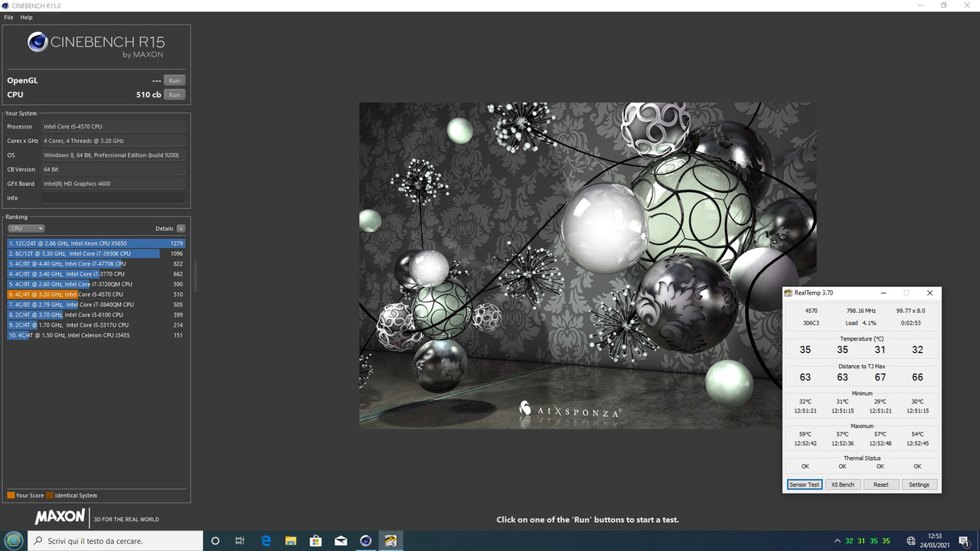Click the 798.16 MHz frequency reading
980x551 pixels.
[861, 311]
